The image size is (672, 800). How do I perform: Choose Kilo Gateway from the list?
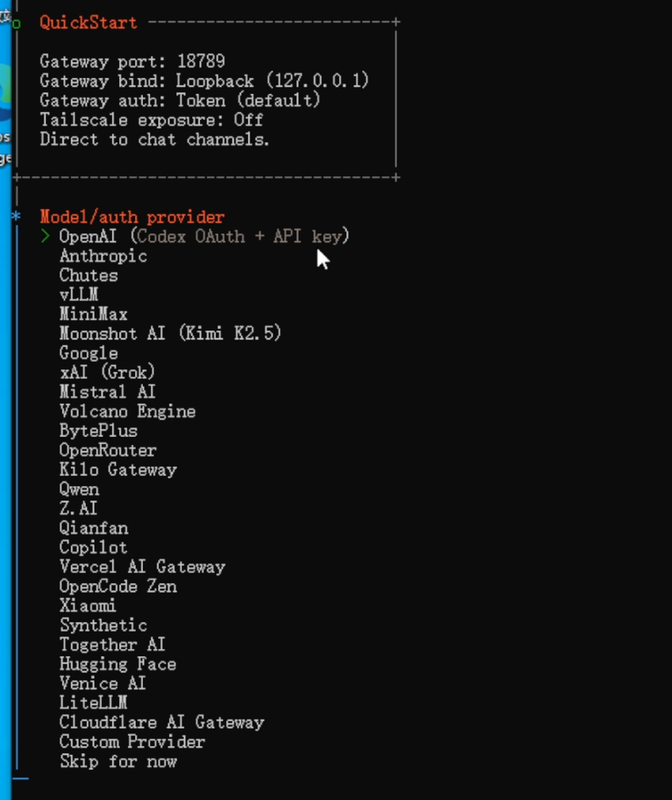(x=118, y=470)
